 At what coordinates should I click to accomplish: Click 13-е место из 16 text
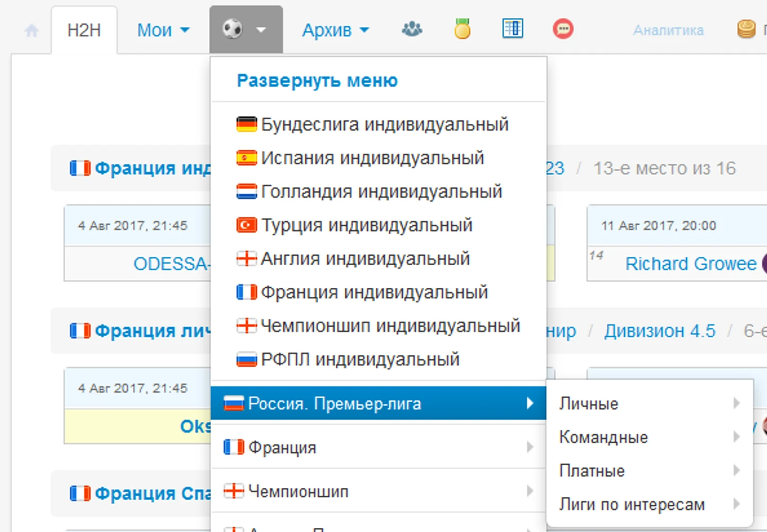coord(665,169)
